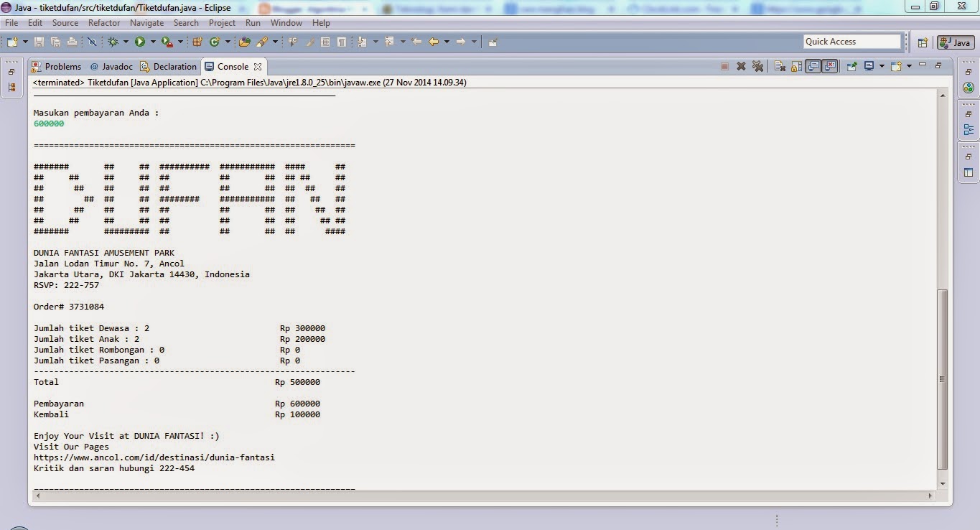
Task: Toggle Block Selection Mode in toolbar
Action: [325, 42]
